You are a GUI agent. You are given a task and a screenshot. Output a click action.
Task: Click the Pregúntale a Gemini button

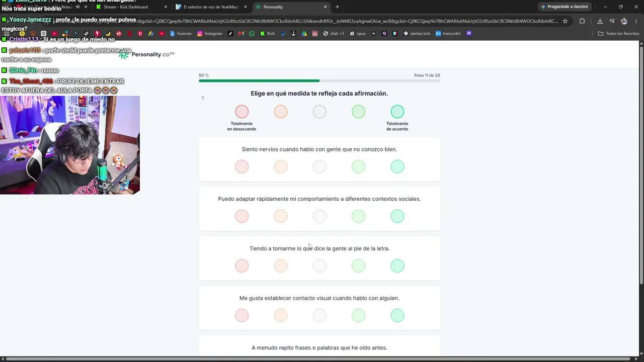565,7
